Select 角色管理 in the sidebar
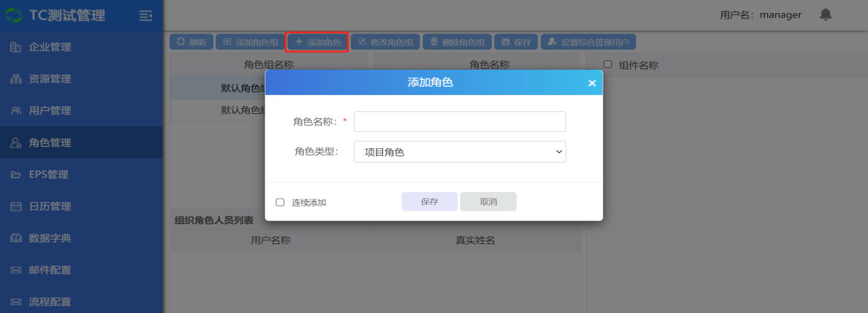This screenshot has height=313, width=868. 81,143
